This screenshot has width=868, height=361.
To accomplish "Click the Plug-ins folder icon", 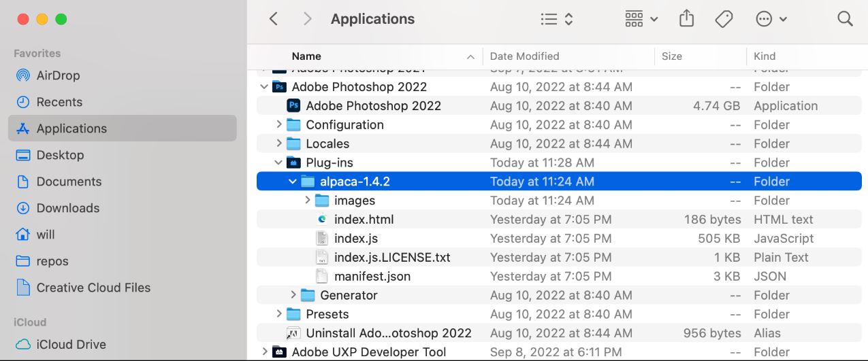I will click(x=294, y=162).
